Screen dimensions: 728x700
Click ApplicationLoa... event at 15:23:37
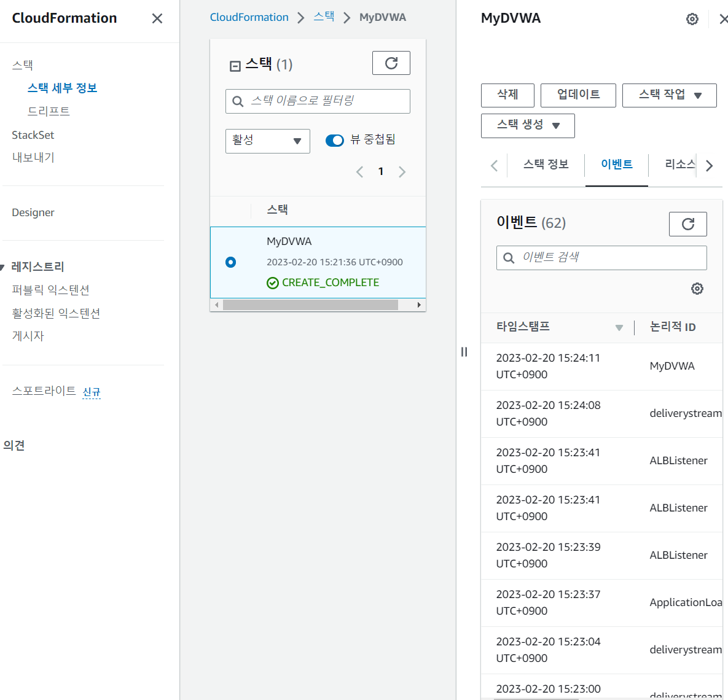tap(685, 602)
